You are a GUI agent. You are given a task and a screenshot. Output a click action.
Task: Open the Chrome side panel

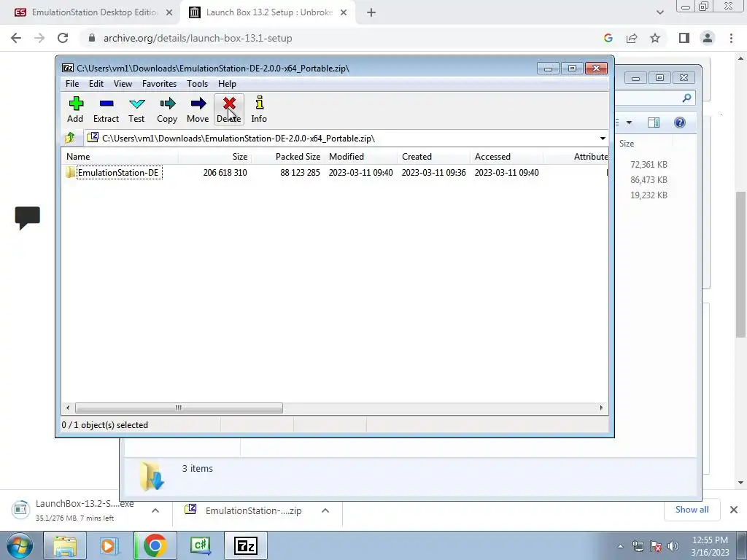click(684, 38)
